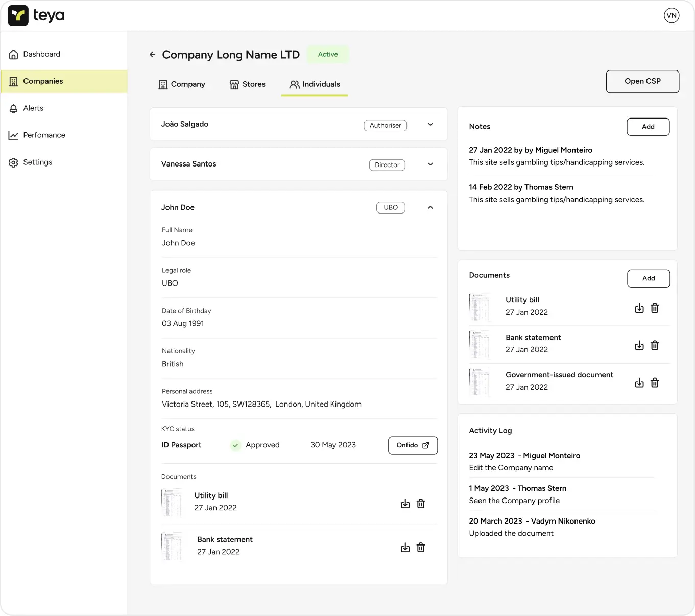Delete the Government-issued document

pos(655,383)
